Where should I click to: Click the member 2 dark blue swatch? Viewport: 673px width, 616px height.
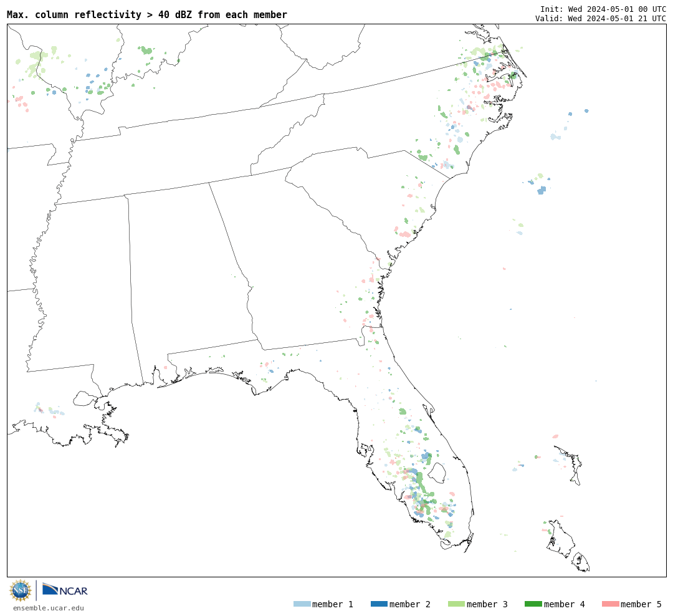coord(379,604)
